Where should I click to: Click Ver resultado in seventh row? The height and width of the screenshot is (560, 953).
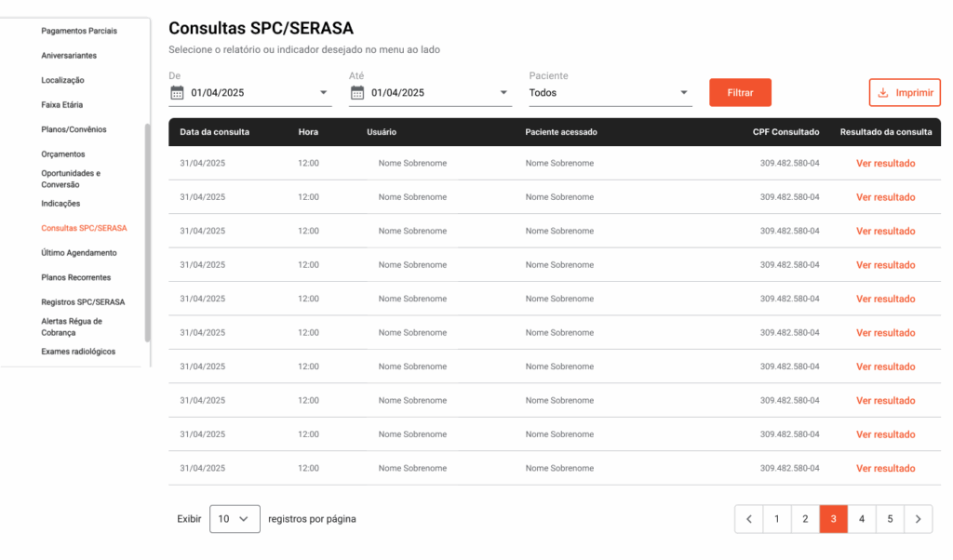[x=886, y=367]
